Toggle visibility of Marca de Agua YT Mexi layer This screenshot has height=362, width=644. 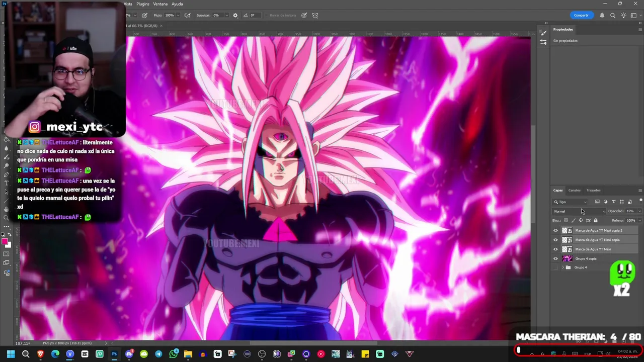[x=555, y=249]
